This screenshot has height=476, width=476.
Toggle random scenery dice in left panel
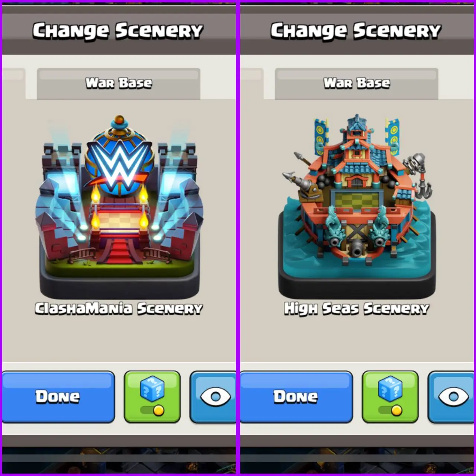point(152,397)
